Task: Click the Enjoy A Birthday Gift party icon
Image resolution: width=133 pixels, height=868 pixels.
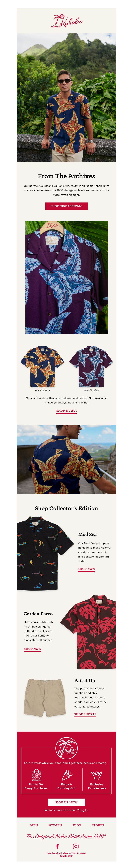Action: tap(66, 775)
